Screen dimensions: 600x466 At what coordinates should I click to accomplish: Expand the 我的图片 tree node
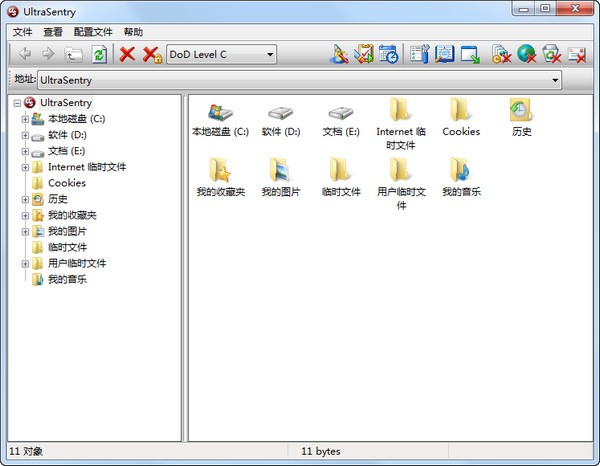25,231
